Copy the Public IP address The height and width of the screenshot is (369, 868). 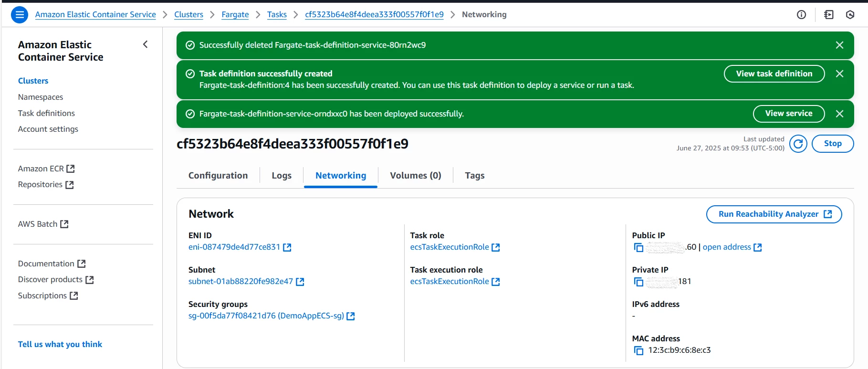point(638,247)
